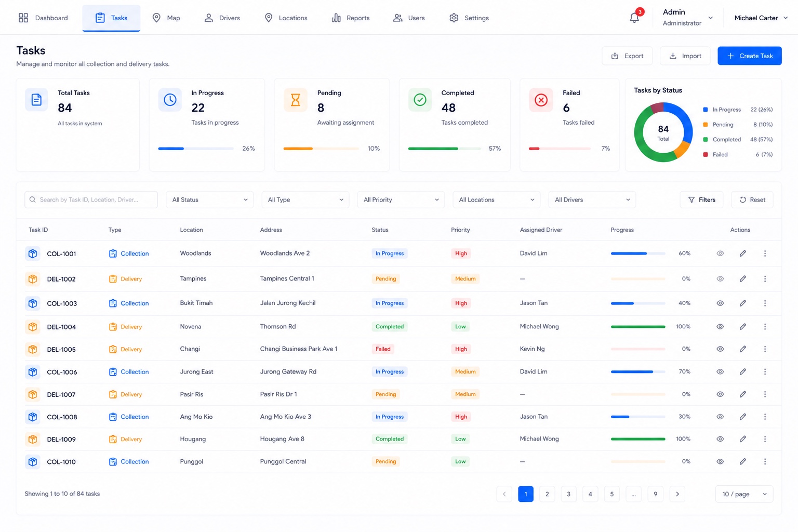View task COL-1008 via eye icon
This screenshot has width=798, height=532.
click(x=720, y=417)
